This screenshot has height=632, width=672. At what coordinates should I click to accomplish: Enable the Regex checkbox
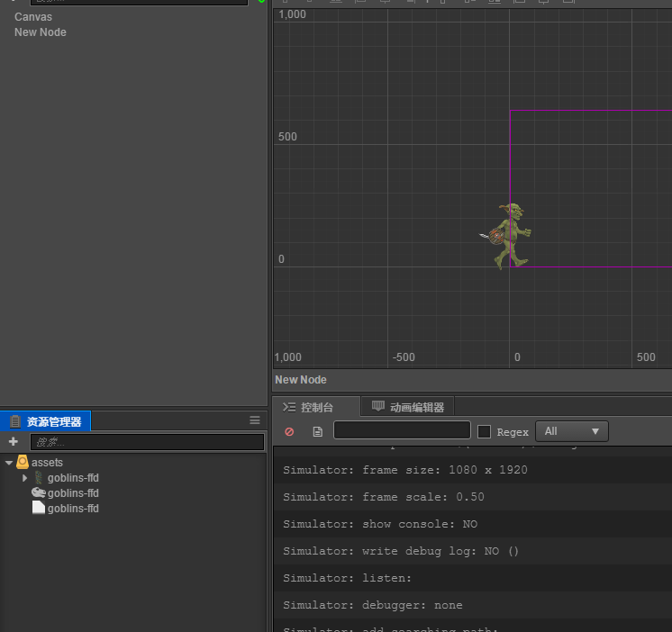[484, 431]
